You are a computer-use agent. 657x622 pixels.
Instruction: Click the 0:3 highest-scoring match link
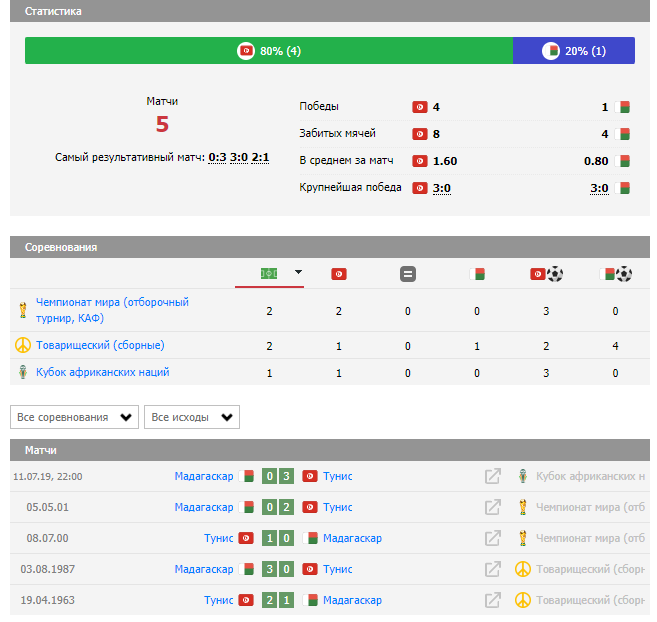pyautogui.click(x=217, y=157)
